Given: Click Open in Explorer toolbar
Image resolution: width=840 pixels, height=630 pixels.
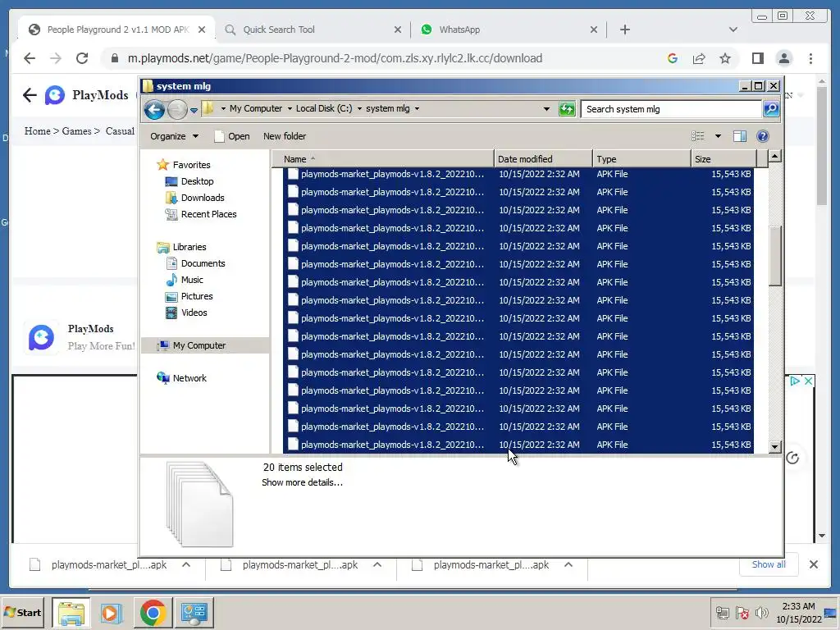Looking at the screenshot, I should [x=232, y=136].
